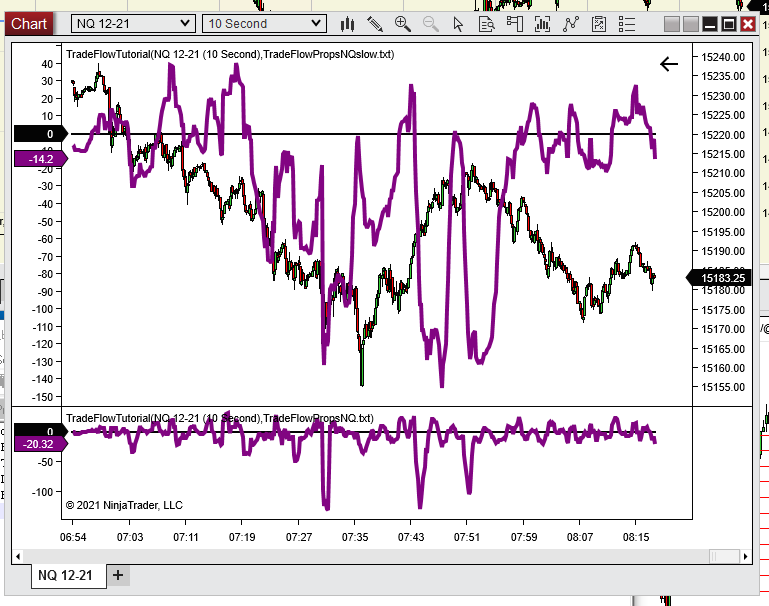Viewport: 769px width, 606px height.
Task: Click the second gray interval link button
Action: click(691, 24)
